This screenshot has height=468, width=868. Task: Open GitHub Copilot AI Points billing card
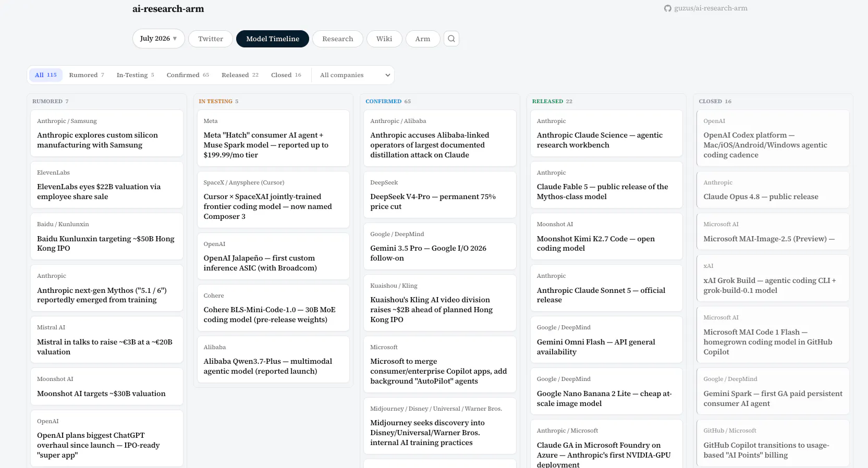click(773, 443)
